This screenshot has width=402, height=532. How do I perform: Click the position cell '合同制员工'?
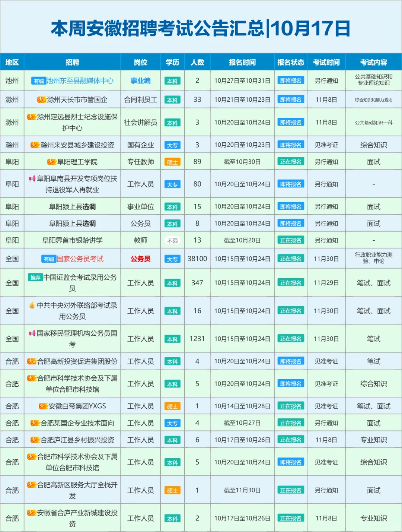141,99
